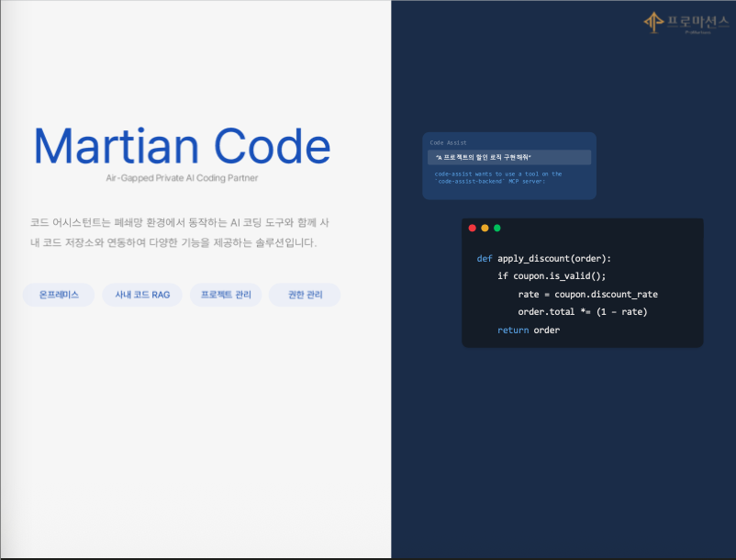The image size is (736, 560).
Task: Click the red dot in code window
Action: point(472,228)
